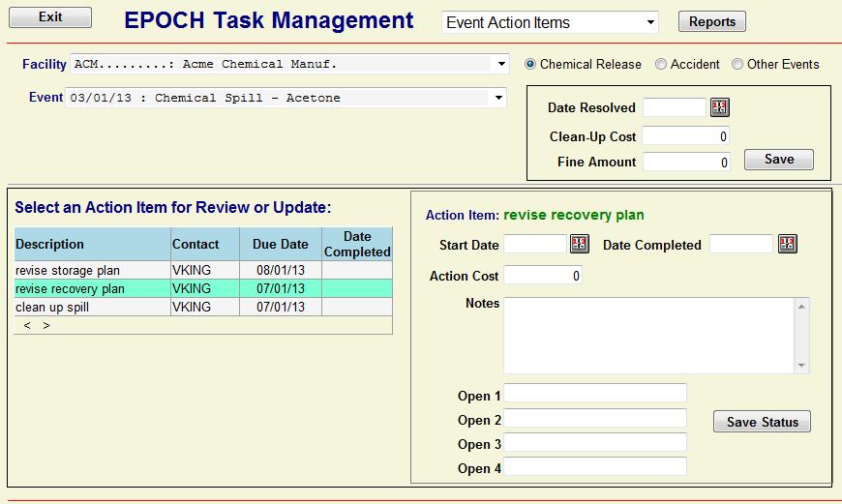Click the Description column header
Screen dimensions: 842x504
coord(92,244)
